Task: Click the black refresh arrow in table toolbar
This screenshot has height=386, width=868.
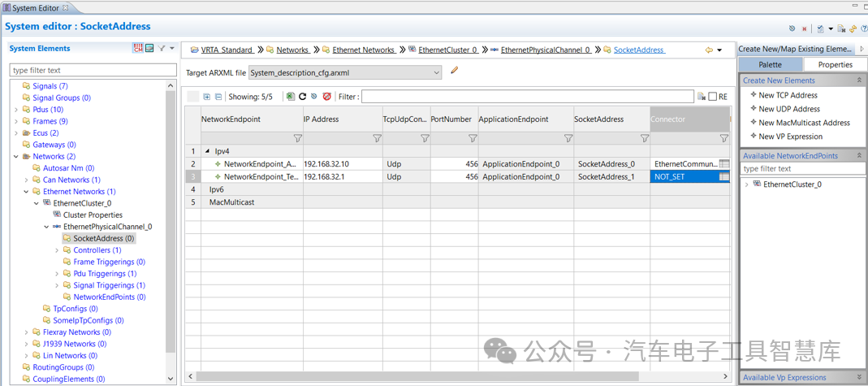Action: [303, 97]
